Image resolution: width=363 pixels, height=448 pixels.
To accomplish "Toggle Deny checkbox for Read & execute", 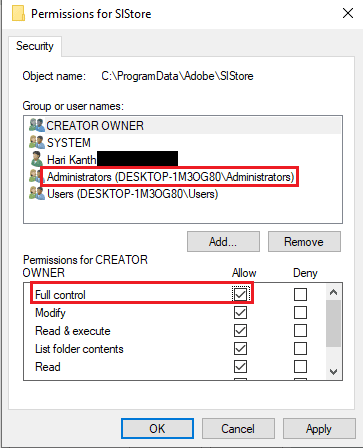I will tap(300, 331).
